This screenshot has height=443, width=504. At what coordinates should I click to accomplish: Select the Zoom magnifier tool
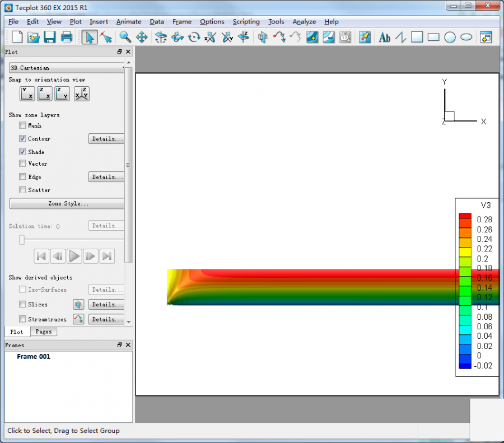click(x=125, y=38)
